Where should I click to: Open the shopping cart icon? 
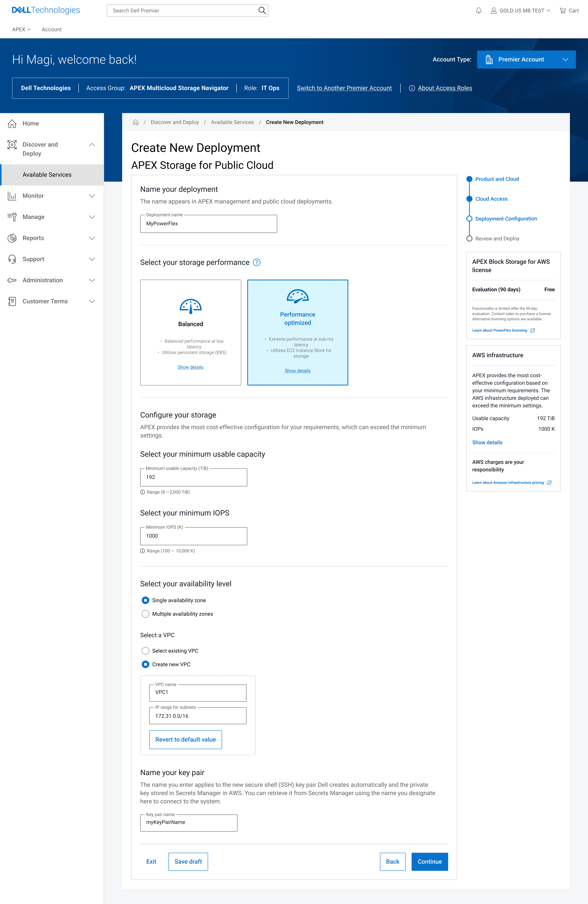pyautogui.click(x=563, y=11)
